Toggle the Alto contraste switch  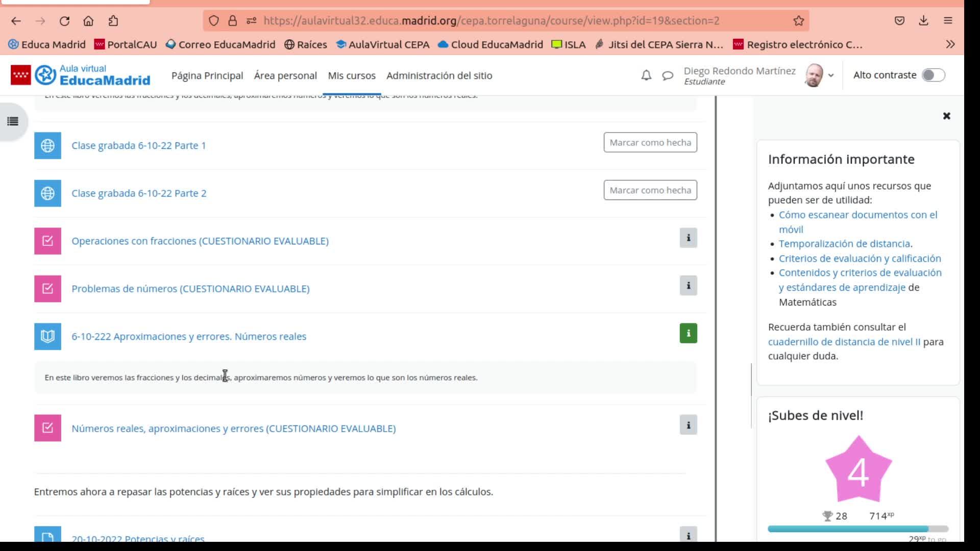[933, 75]
